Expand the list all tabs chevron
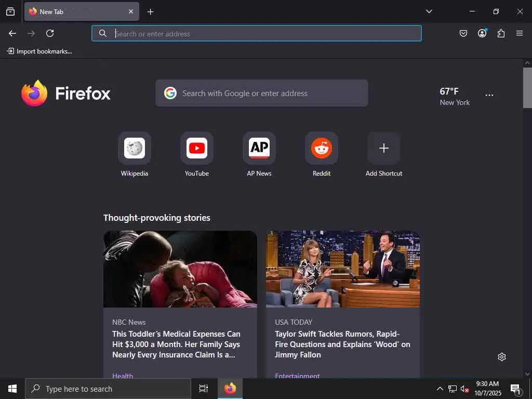 [429, 11]
